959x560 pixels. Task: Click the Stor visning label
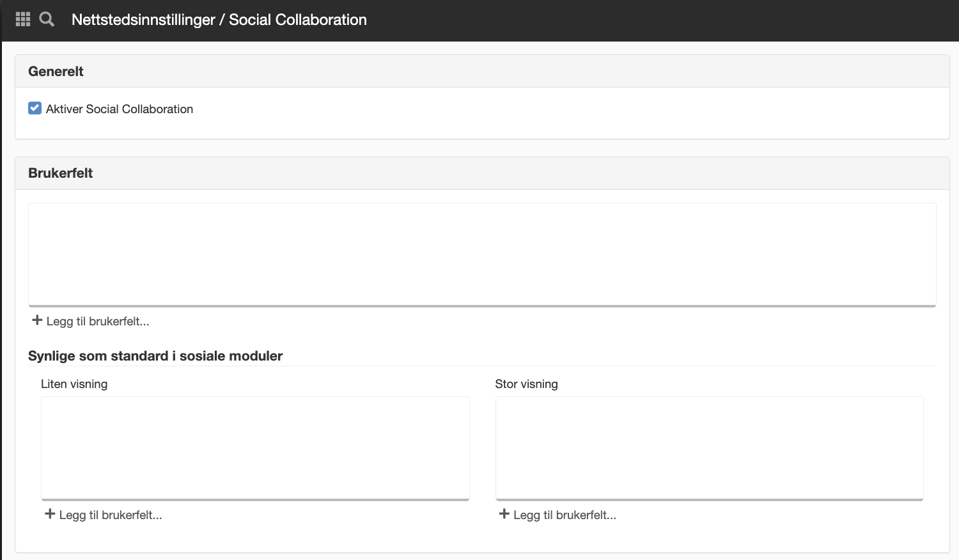pyautogui.click(x=527, y=384)
